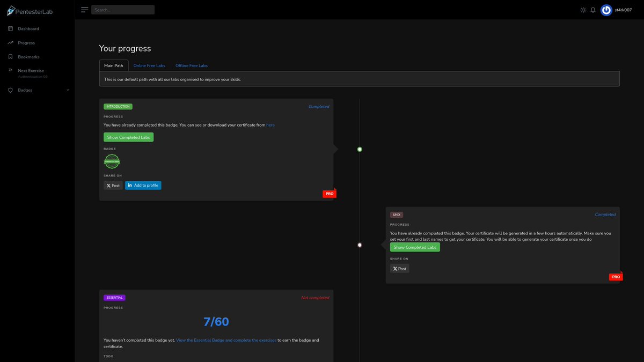644x362 pixels.
Task: Click 'Completed' status on the UNIX card
Action: tap(605, 215)
